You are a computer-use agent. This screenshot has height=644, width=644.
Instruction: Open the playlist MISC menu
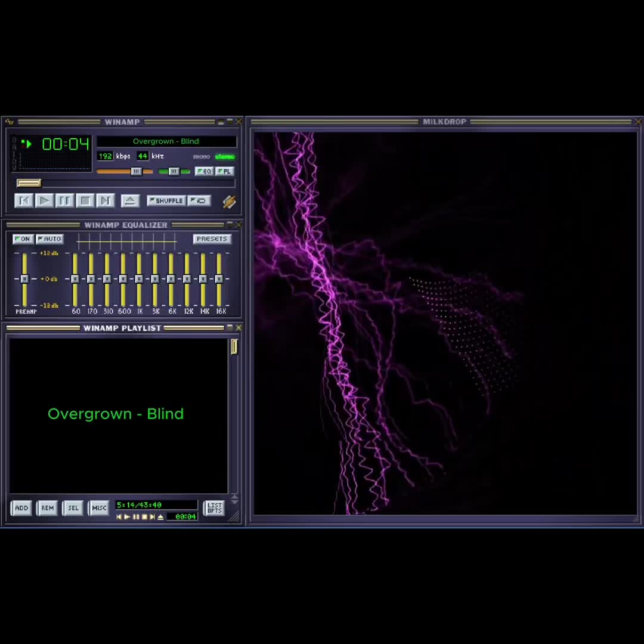99,508
